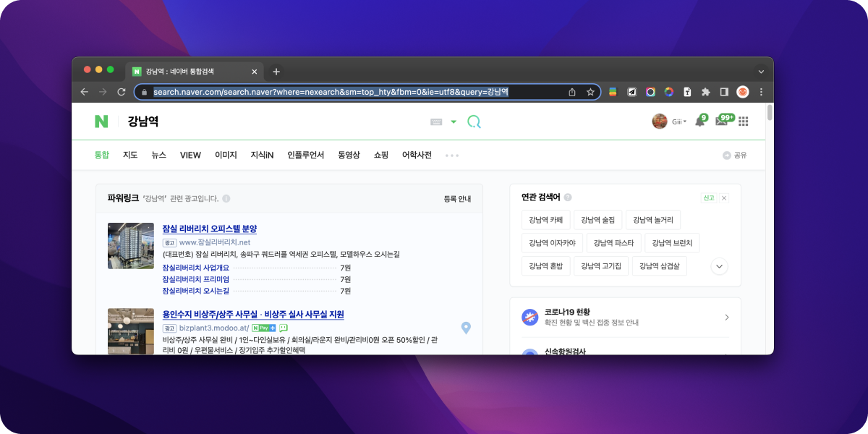Screen dimensions: 868x434
Task: Click the green Naver N logo
Action: tap(101, 122)
